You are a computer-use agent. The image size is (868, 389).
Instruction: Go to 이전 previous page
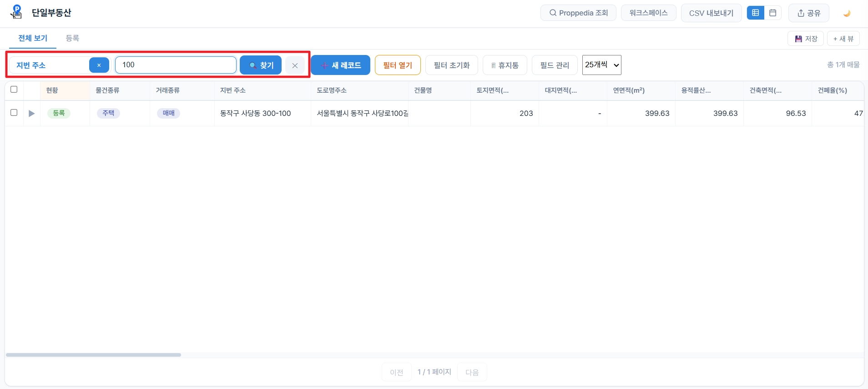click(x=397, y=372)
